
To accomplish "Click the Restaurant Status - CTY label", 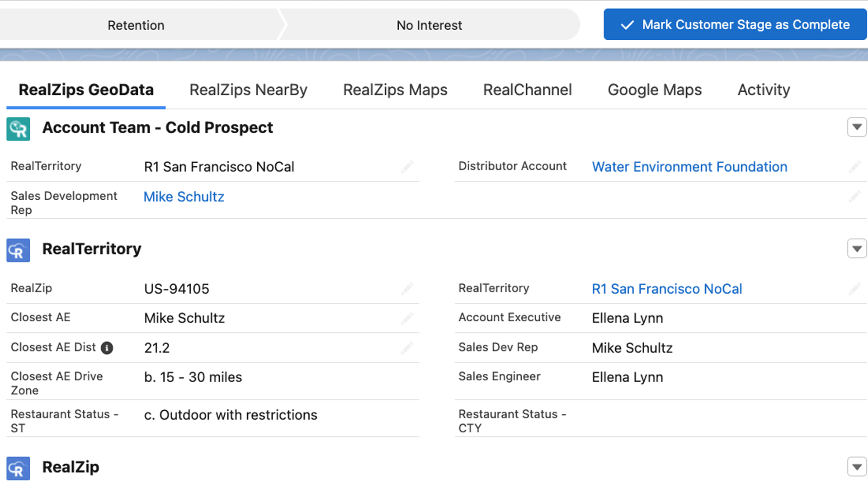I will 512,421.
